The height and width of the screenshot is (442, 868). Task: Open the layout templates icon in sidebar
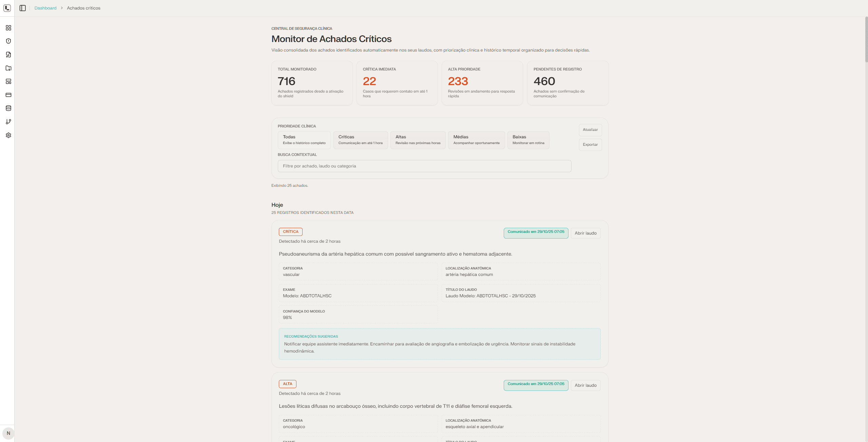tap(8, 81)
